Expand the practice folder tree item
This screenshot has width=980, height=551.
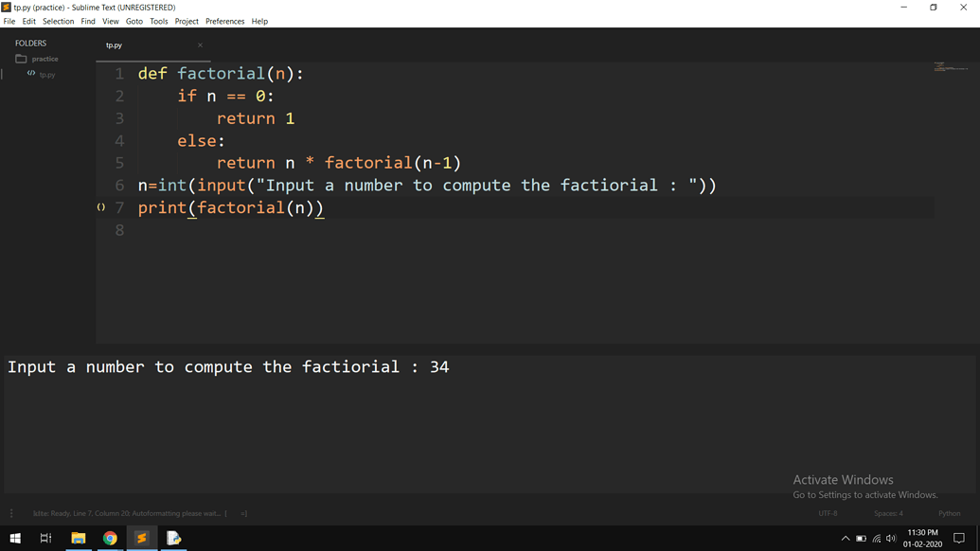45,59
